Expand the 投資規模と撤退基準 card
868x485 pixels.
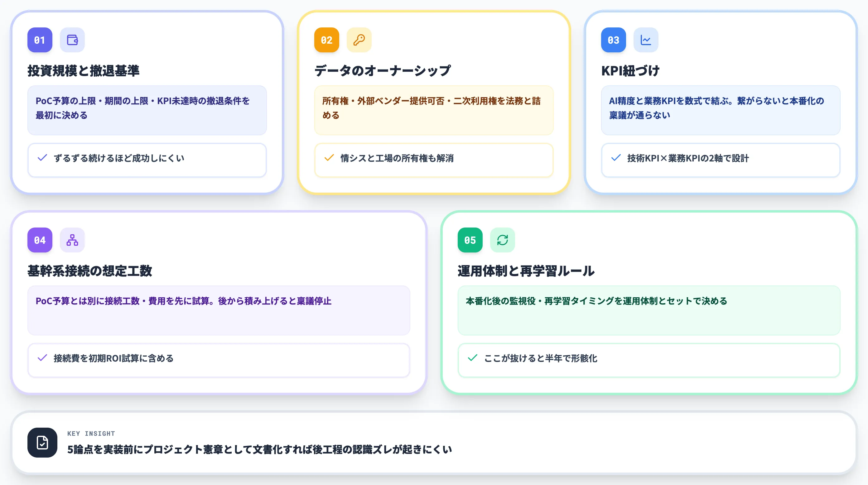84,71
